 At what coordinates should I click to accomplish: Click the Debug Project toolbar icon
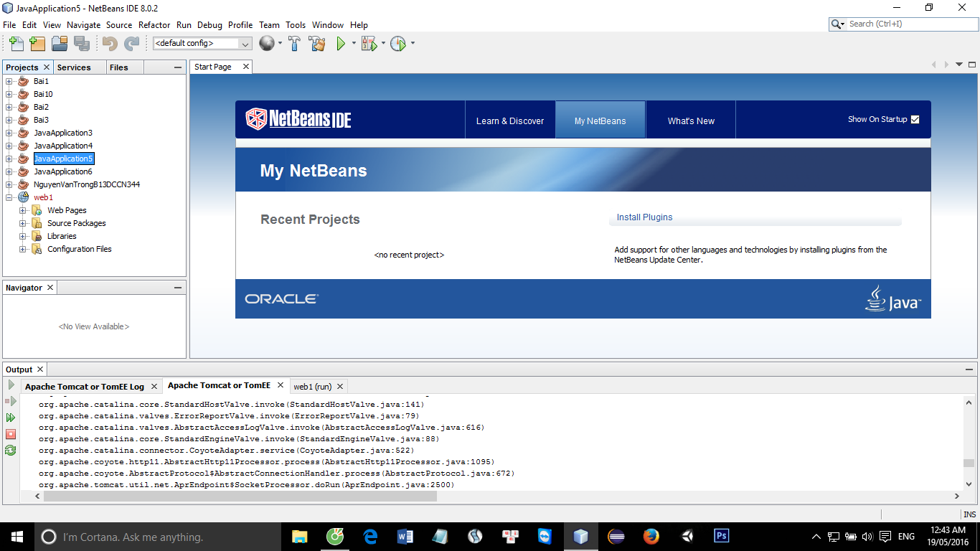[x=368, y=44]
